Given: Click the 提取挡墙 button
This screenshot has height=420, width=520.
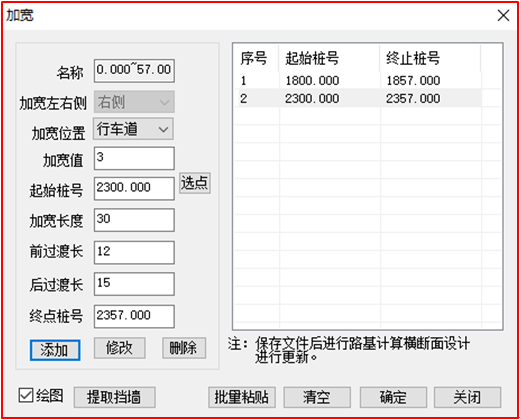Looking at the screenshot, I should [x=114, y=397].
